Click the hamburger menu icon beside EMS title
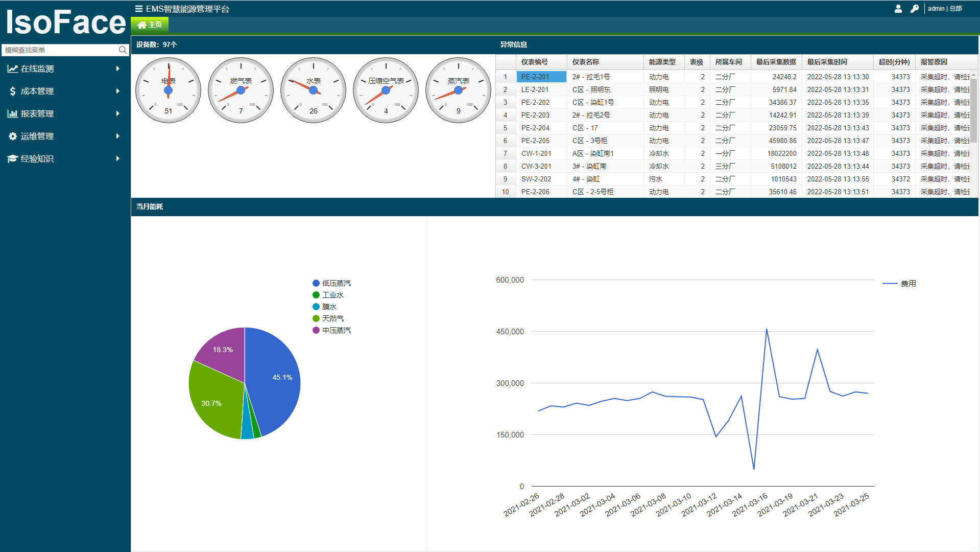 click(x=138, y=9)
